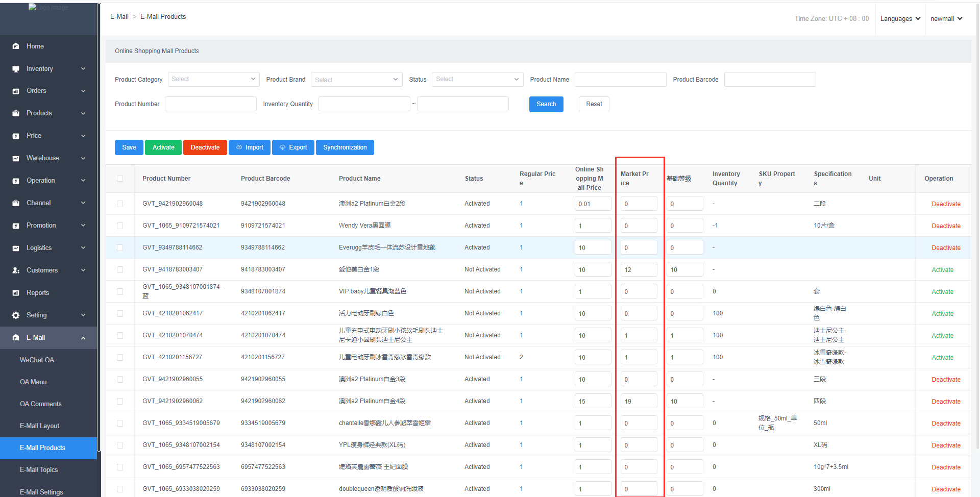
Task: Click the Warehouse sidebar icon
Action: point(16,159)
